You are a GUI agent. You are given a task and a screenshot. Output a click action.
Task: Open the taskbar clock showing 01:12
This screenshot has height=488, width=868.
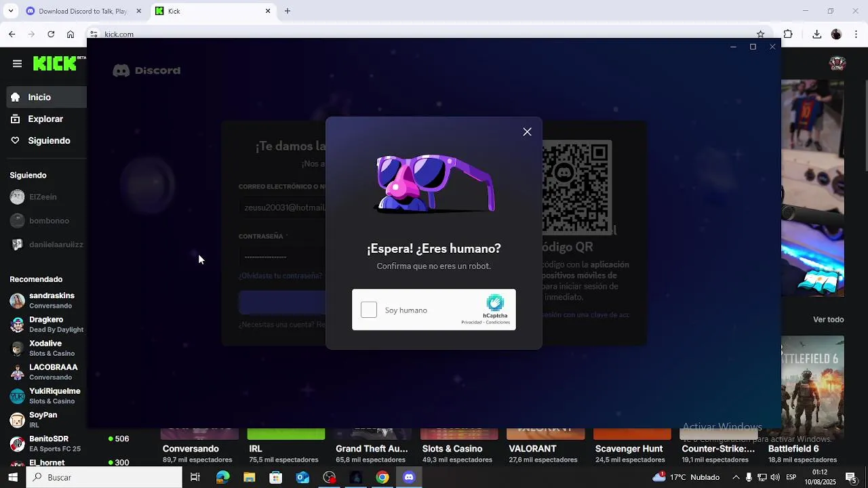pos(820,477)
